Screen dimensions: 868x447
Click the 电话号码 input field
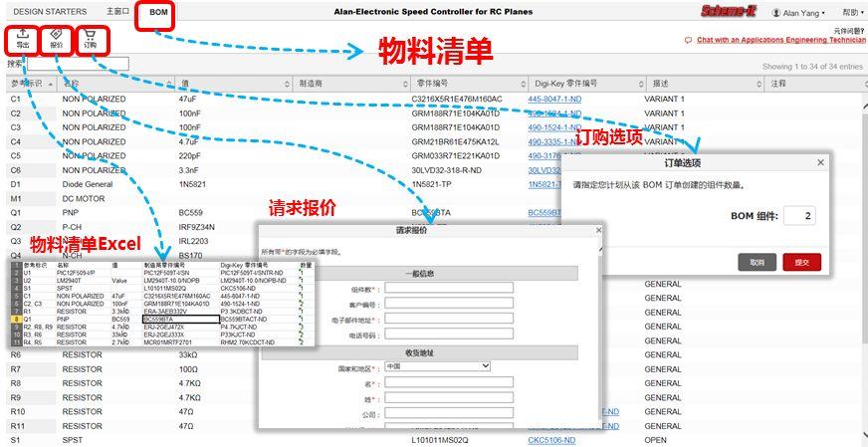[x=449, y=335]
